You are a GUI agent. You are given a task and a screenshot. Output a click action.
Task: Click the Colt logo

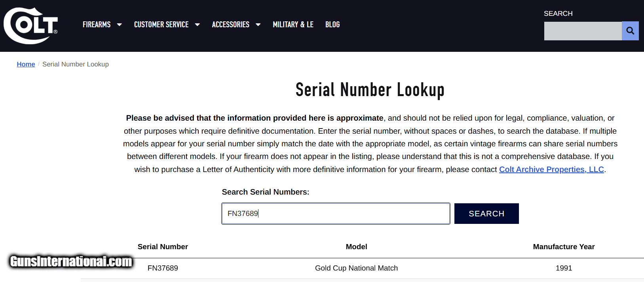pyautogui.click(x=30, y=26)
